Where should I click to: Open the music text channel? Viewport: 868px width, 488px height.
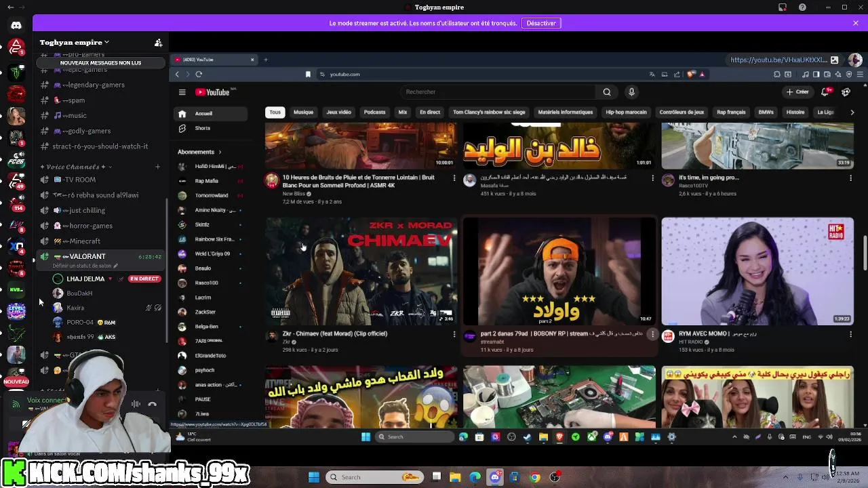pyautogui.click(x=100, y=115)
